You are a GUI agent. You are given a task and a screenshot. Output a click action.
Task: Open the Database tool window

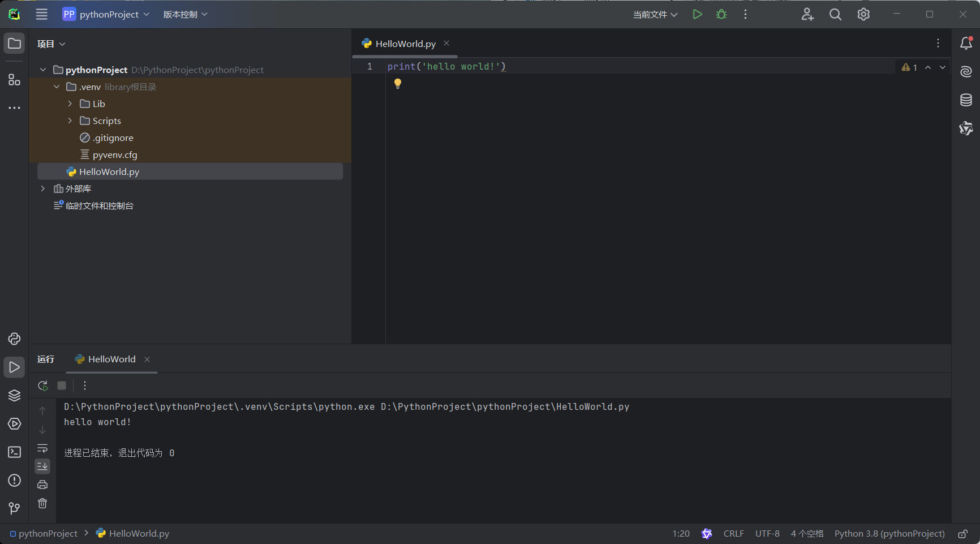966,100
